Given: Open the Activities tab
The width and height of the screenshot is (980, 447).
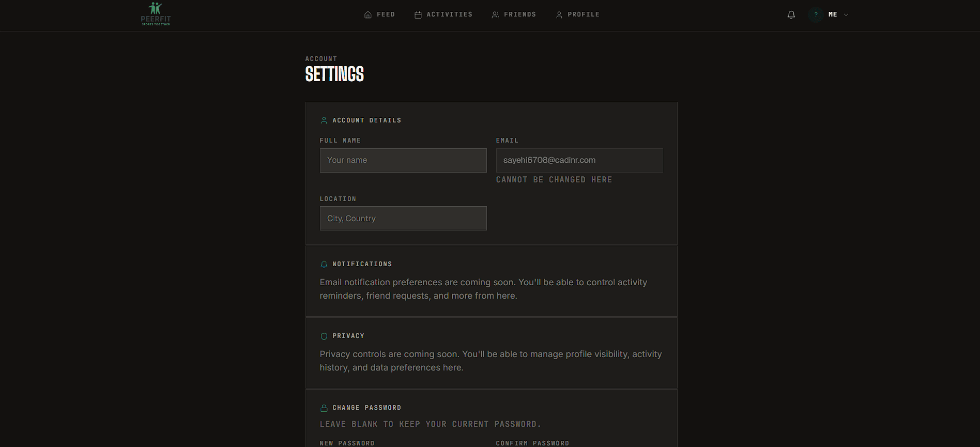Looking at the screenshot, I should pyautogui.click(x=443, y=14).
